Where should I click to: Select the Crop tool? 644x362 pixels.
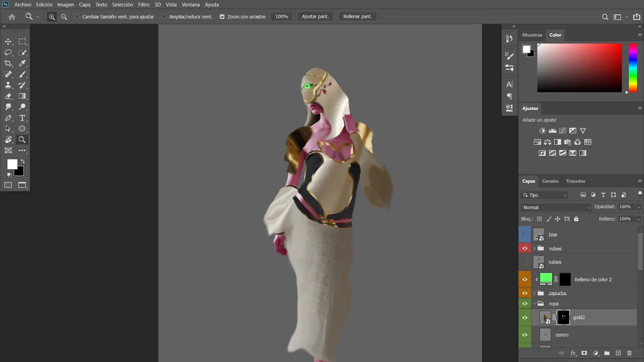pos(8,63)
